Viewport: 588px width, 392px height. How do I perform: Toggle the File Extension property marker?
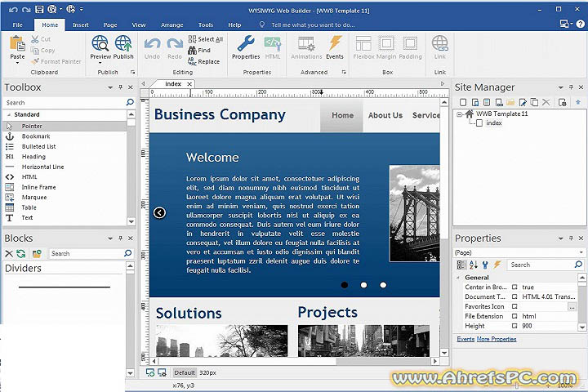[514, 316]
